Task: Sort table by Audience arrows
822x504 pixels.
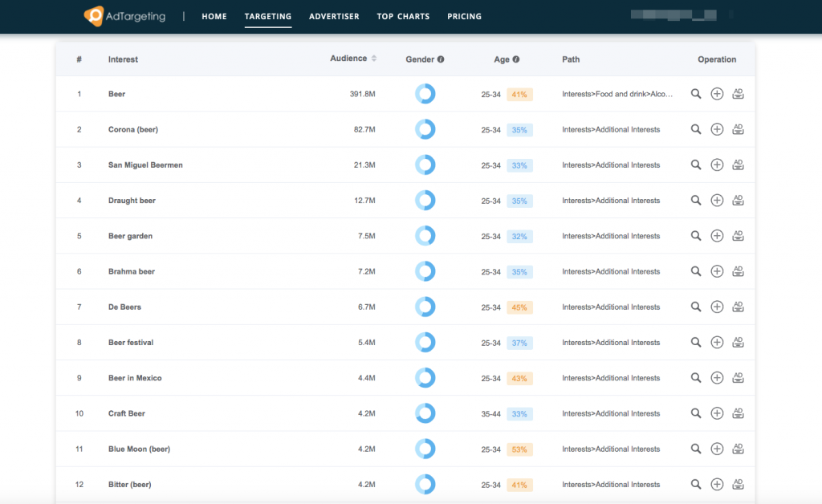Action: coord(374,58)
